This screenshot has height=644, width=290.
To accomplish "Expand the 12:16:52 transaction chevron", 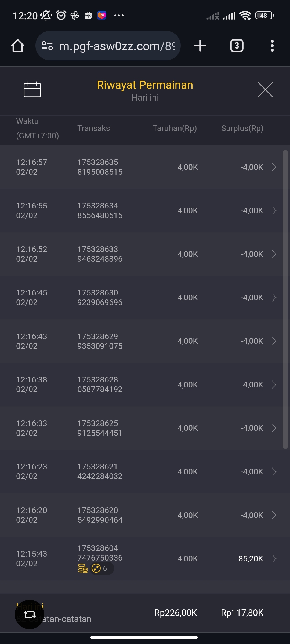I will (x=274, y=254).
